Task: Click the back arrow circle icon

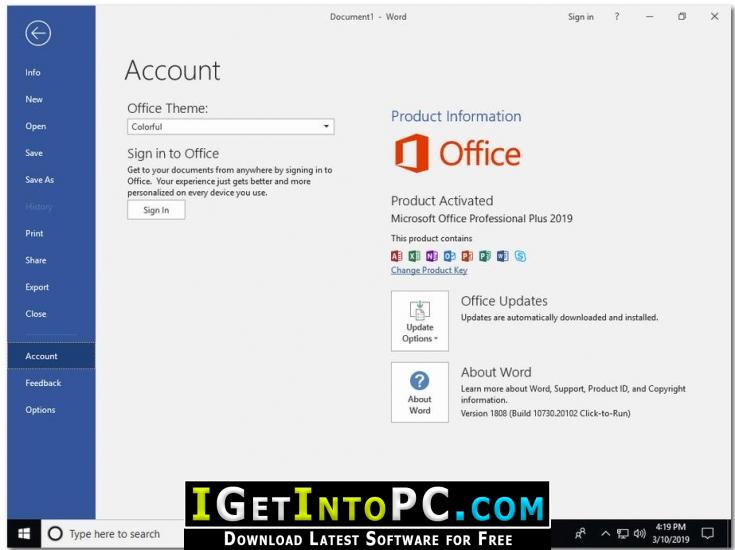Action: 38,34
